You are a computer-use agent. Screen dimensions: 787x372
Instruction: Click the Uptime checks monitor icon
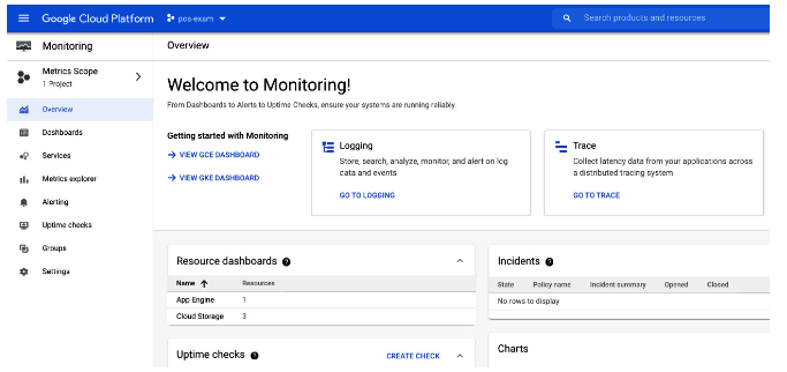[24, 225]
